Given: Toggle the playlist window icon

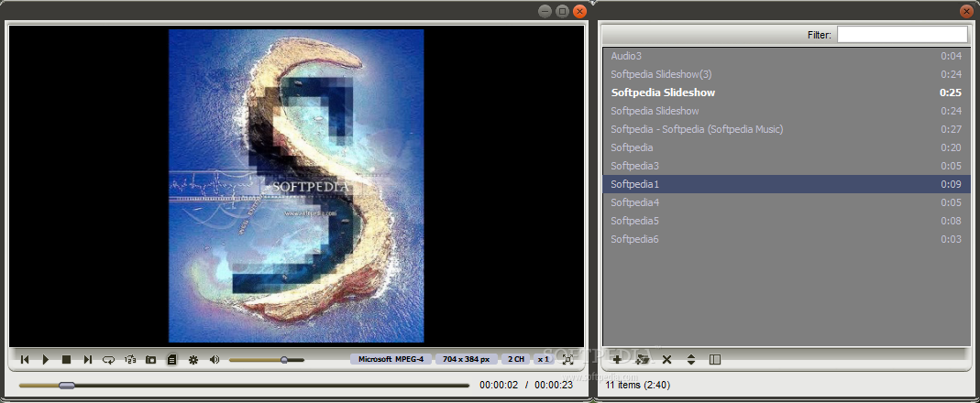Looking at the screenshot, I should point(171,360).
